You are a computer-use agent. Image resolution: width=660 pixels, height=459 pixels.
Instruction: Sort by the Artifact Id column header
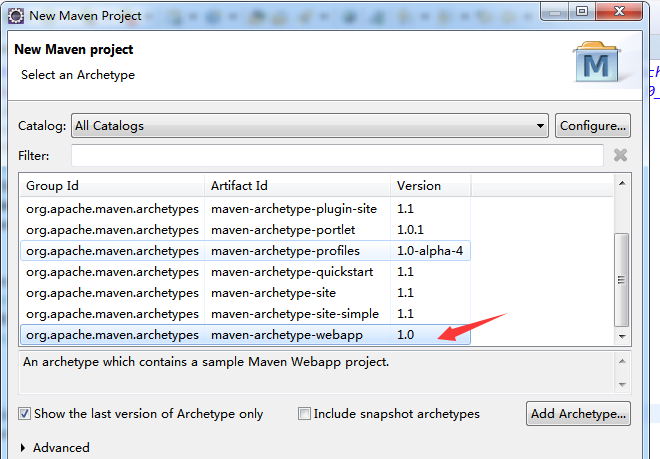[297, 186]
